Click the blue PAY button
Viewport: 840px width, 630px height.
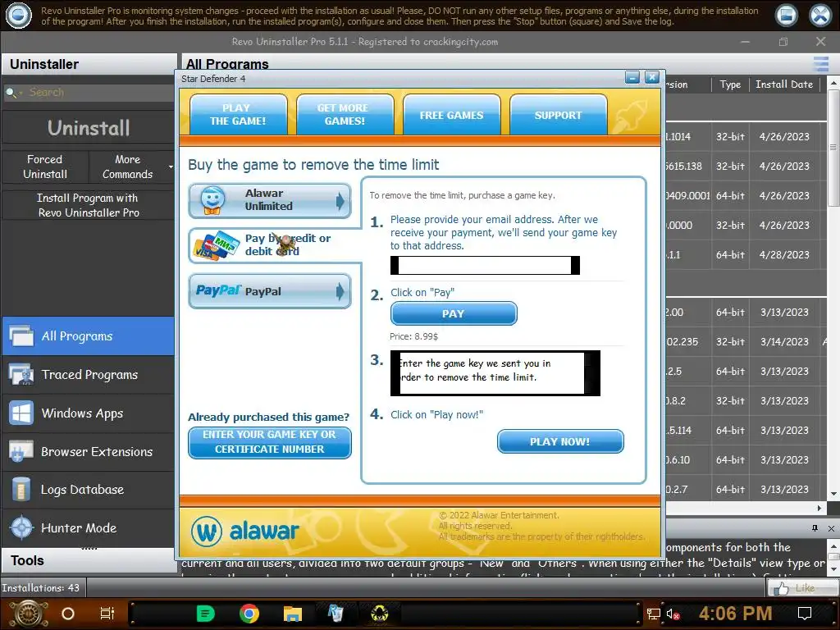[454, 313]
